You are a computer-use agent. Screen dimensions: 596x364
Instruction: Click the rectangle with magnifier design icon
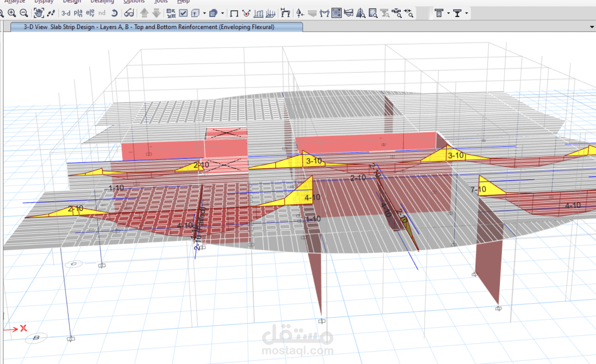tap(373, 13)
